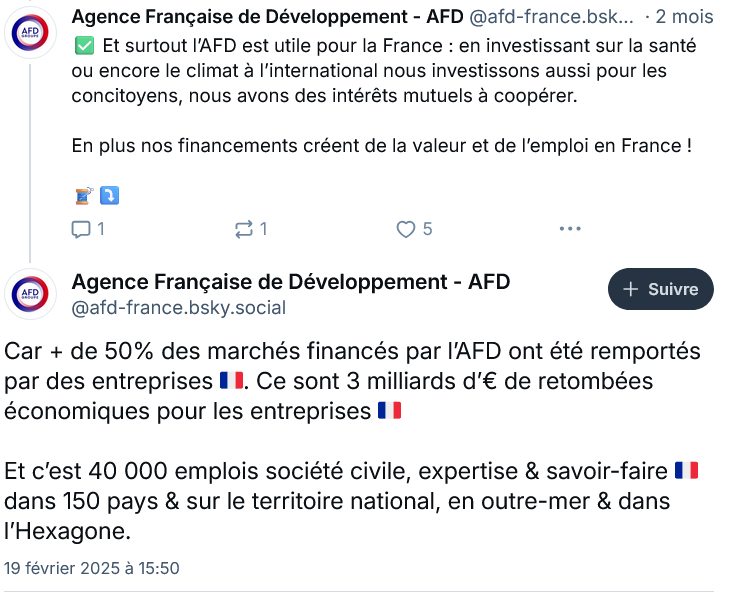The height and width of the screenshot is (596, 733).
Task: Click the plus icon inside the Suivre button
Action: (x=631, y=289)
